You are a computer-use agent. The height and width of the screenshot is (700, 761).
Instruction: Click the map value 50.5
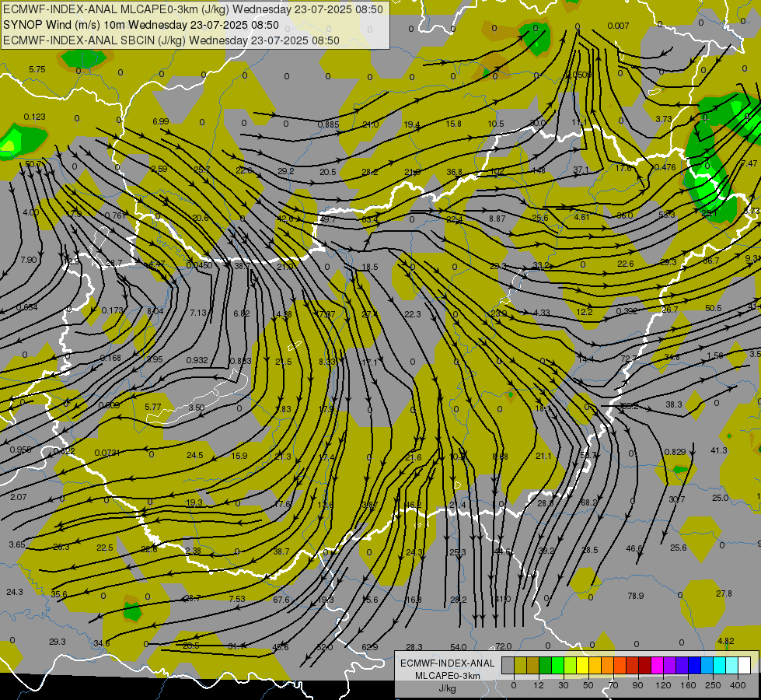[714, 308]
